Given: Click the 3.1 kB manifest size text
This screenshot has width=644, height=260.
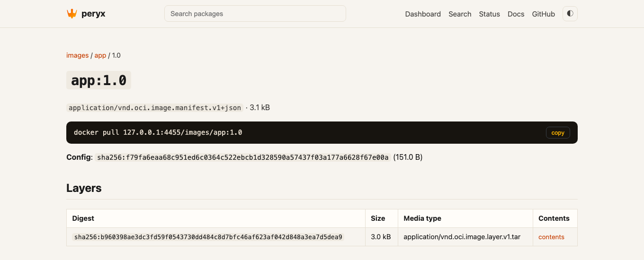Looking at the screenshot, I should [259, 108].
